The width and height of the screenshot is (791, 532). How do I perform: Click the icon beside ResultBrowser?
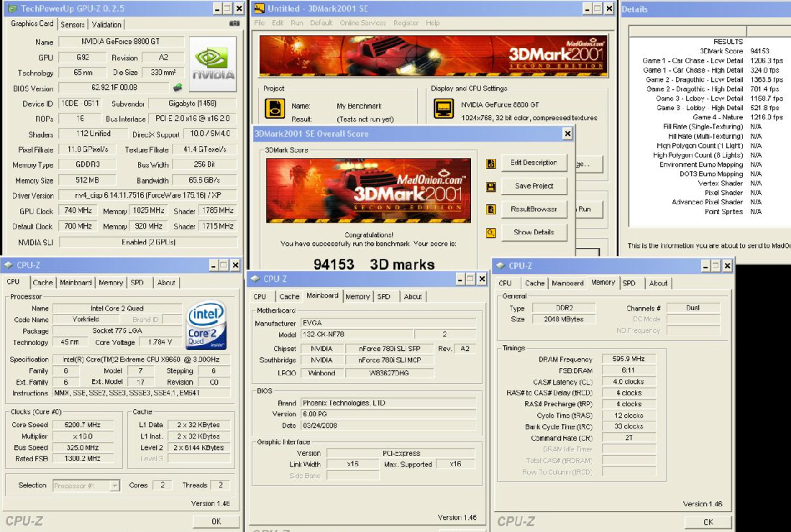[491, 209]
